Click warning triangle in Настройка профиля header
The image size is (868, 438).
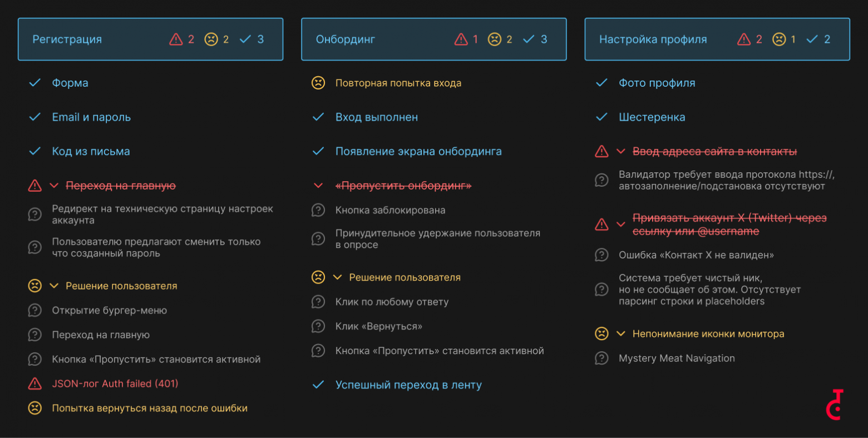pyautogui.click(x=744, y=39)
